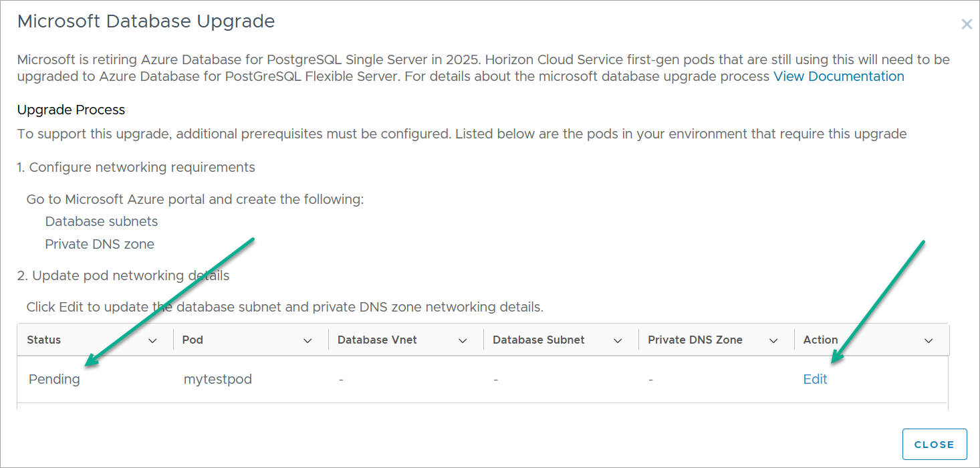The image size is (980, 468).
Task: Open the Private DNS Zone column chevron
Action: 773,340
